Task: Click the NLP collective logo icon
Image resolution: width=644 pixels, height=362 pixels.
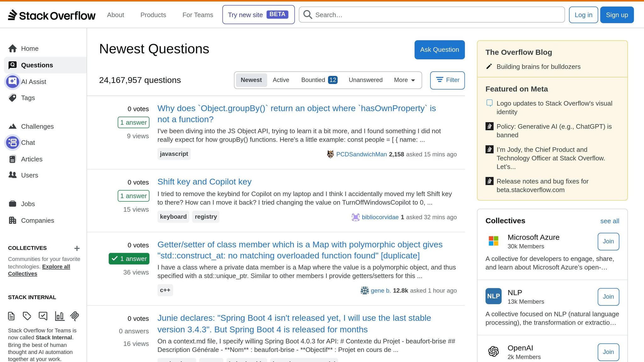Action: pyautogui.click(x=493, y=296)
